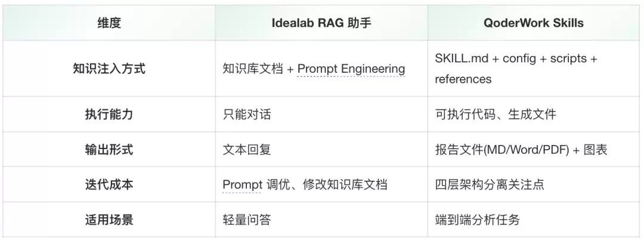Select the 执行能力 row label

pyautogui.click(x=109, y=115)
